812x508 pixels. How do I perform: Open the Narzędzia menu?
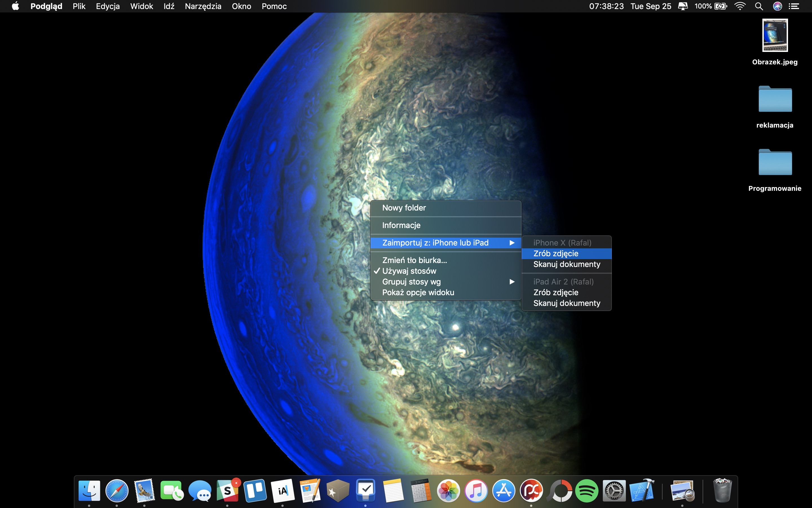(203, 6)
